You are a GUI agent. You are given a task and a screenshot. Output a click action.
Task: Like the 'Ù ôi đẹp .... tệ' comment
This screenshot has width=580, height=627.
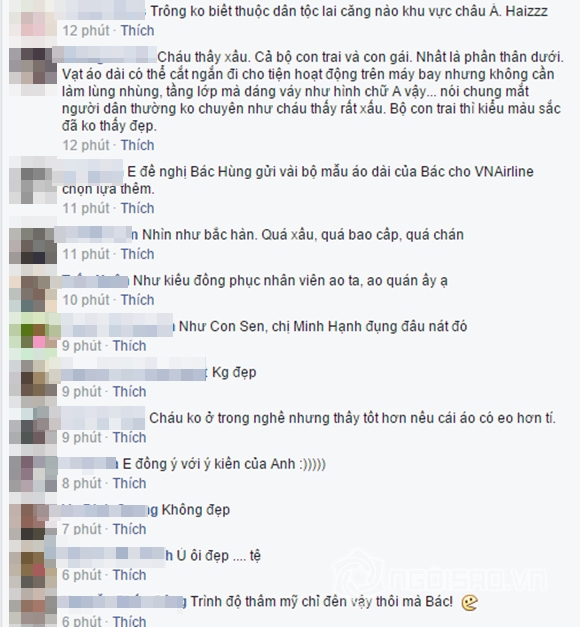(129, 575)
